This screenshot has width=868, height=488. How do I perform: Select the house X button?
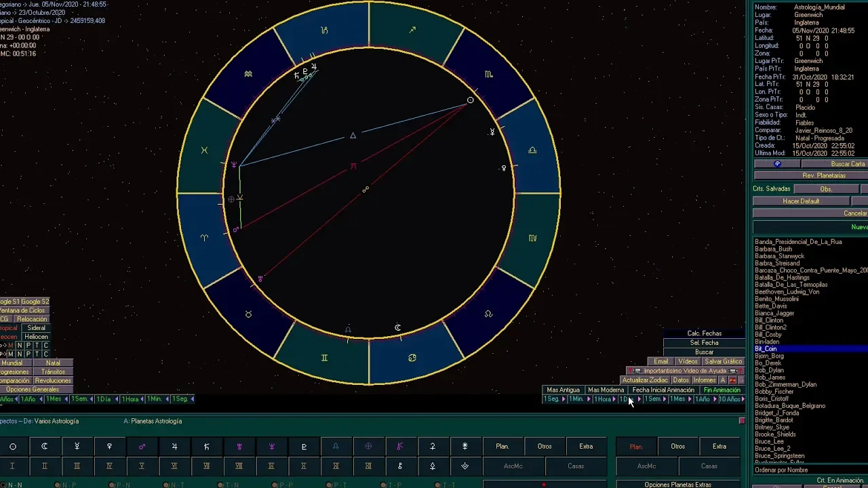click(304, 466)
